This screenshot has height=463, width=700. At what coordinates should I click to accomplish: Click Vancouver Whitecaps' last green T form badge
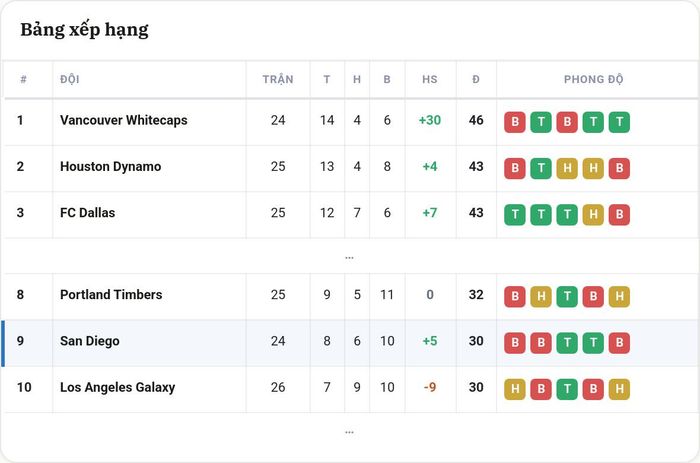[x=619, y=122]
